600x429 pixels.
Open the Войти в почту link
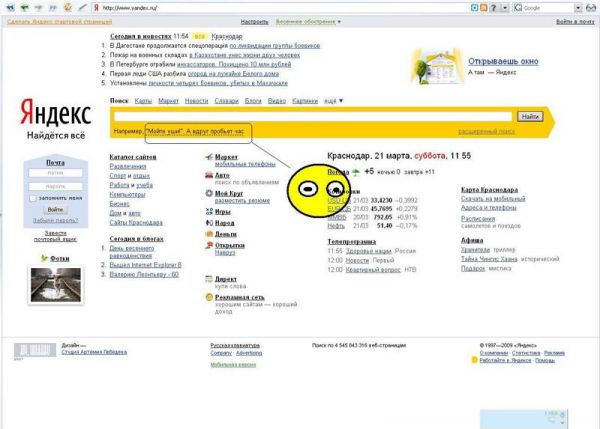pyautogui.click(x=575, y=22)
